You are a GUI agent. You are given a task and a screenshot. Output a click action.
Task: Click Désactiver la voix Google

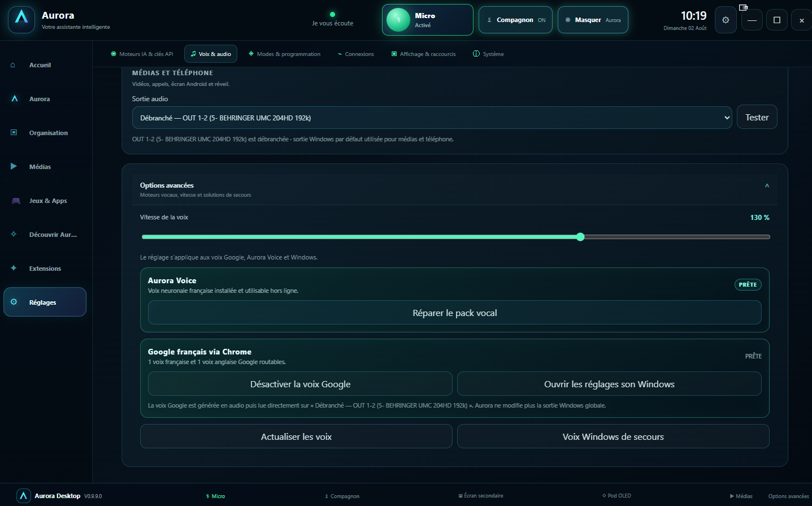[x=300, y=384]
